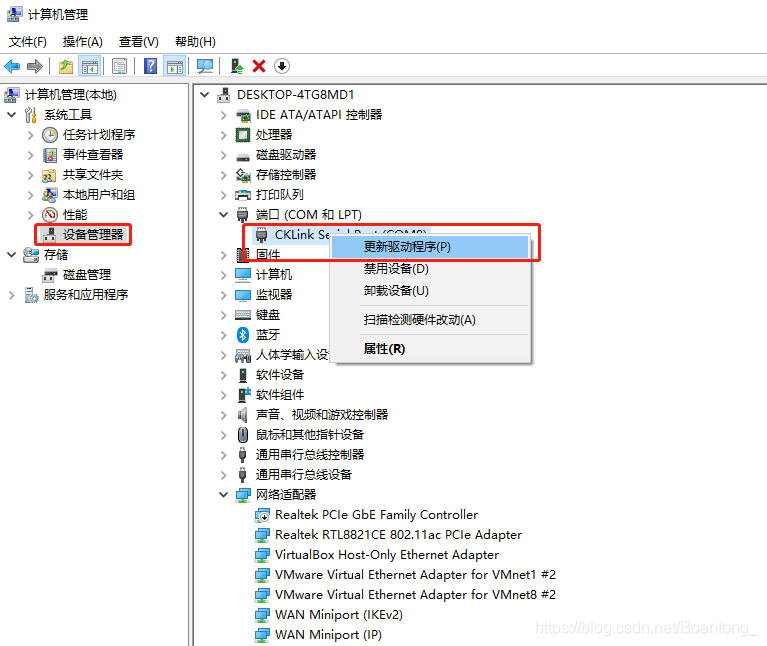Click the Export list toolbar icon
This screenshot has width=767, height=646.
[x=119, y=66]
